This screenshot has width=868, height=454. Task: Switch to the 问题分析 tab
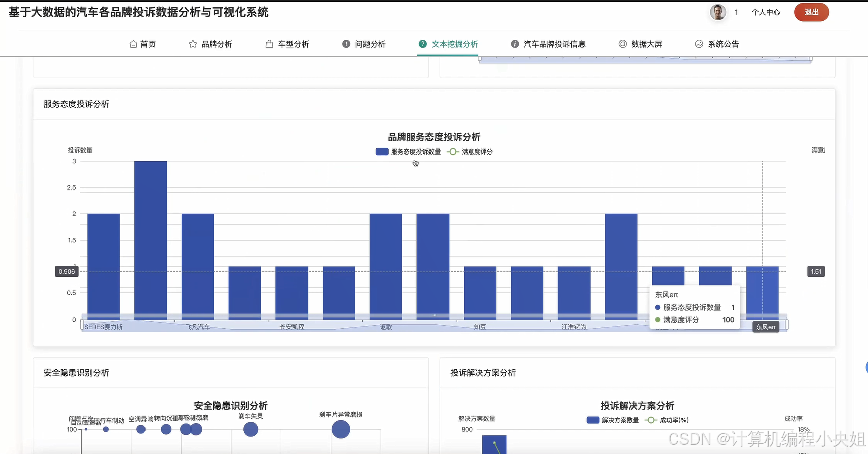click(x=364, y=44)
